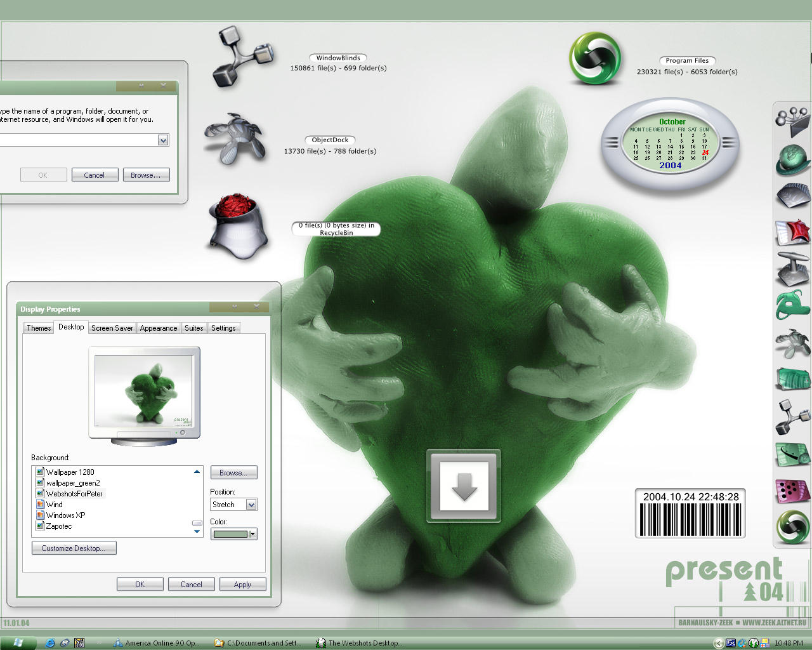812x650 pixels.
Task: Open the background Color picker dropdown
Action: (252, 534)
